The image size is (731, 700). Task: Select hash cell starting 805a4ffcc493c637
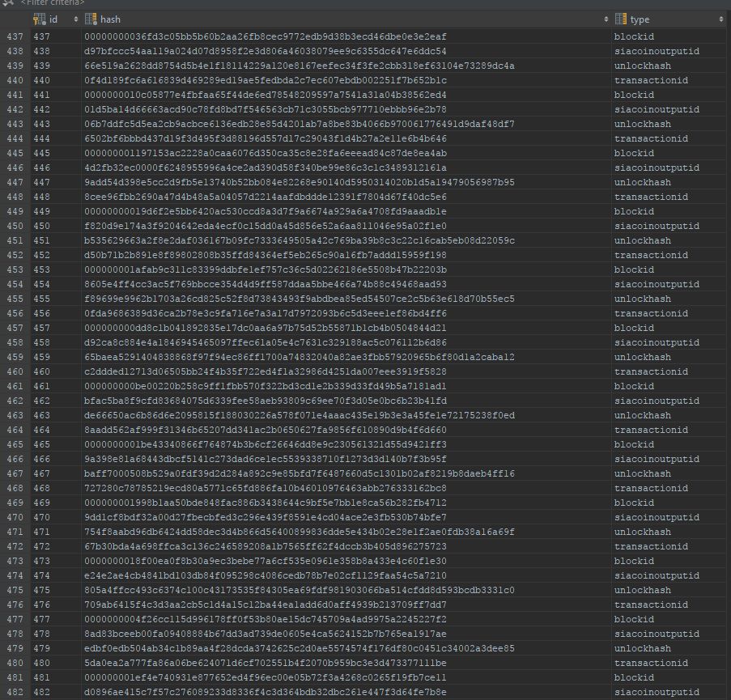[x=346, y=590]
